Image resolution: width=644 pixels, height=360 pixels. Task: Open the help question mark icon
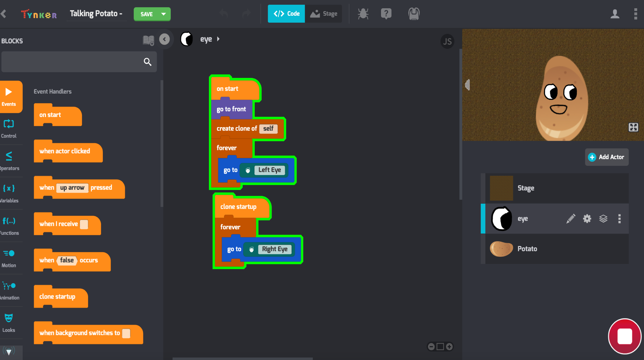(386, 14)
